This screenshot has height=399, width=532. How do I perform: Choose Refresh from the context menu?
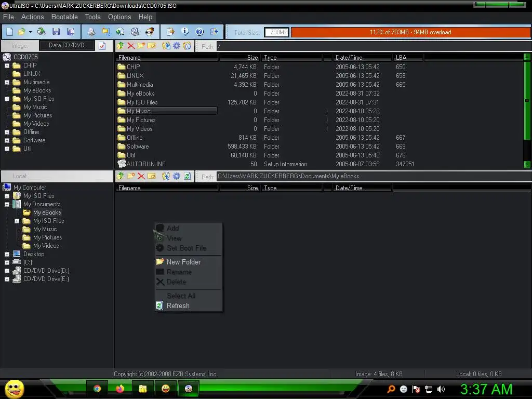188,305
